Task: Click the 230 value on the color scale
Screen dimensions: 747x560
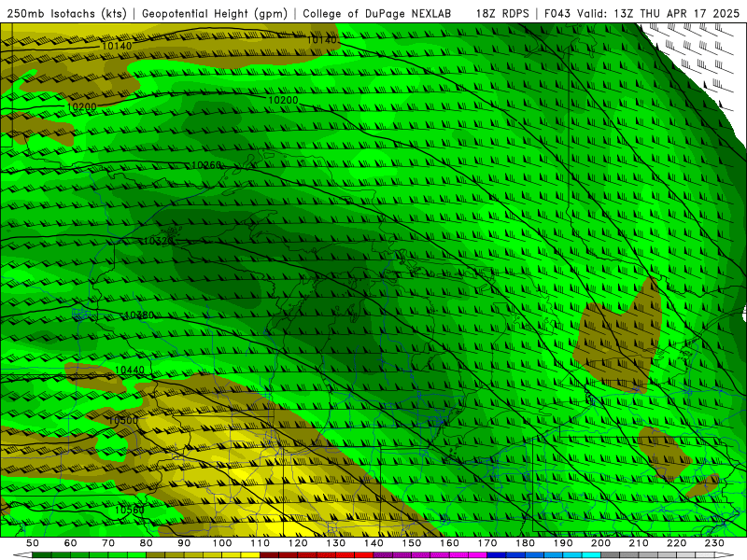Action: (714, 543)
